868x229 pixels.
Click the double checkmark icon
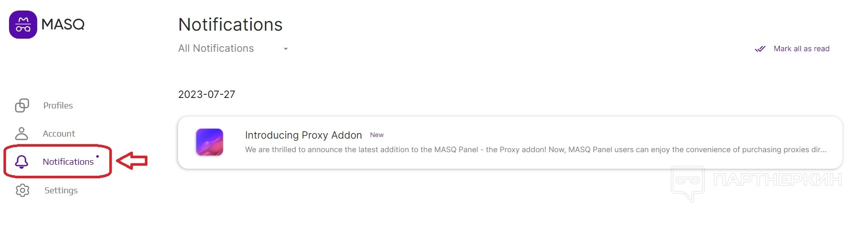coord(760,49)
